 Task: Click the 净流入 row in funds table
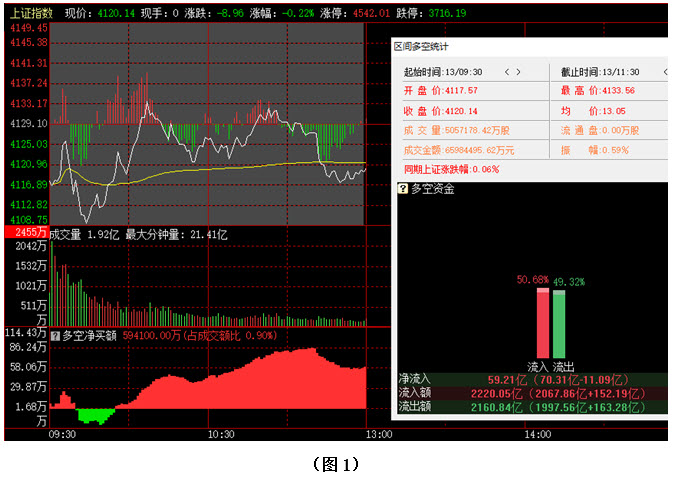click(x=532, y=380)
